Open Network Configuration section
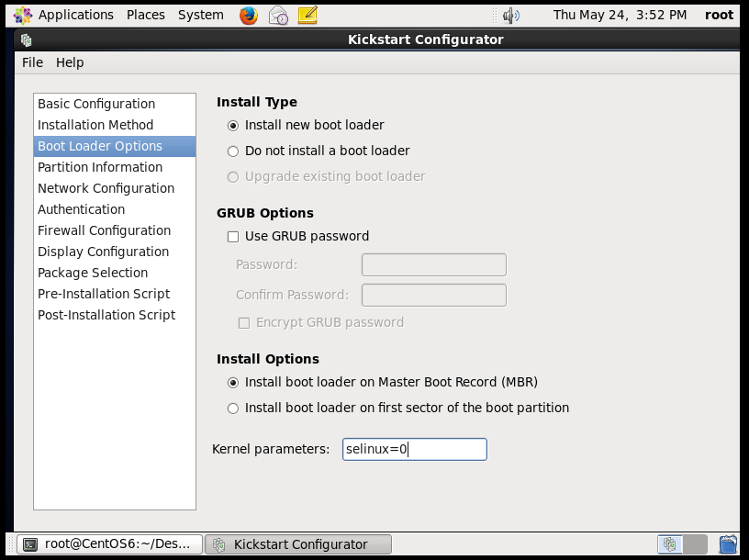This screenshot has width=749, height=560. (x=115, y=188)
